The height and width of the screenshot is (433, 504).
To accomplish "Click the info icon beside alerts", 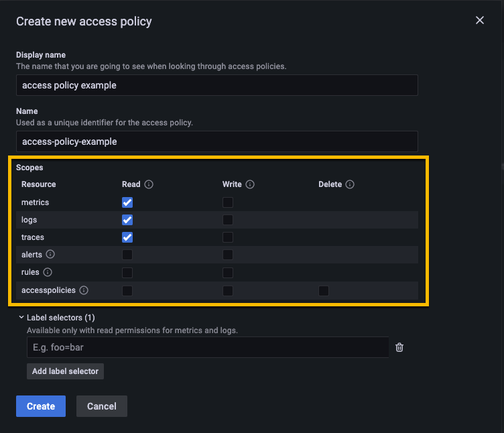I will [x=50, y=255].
